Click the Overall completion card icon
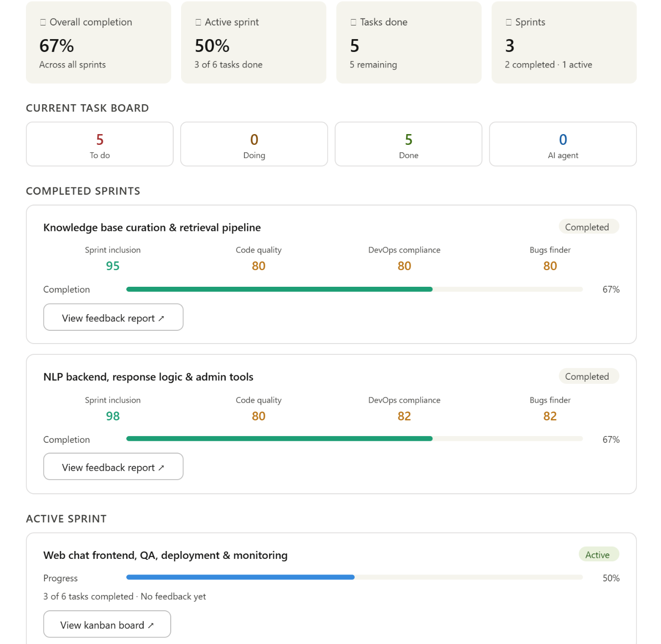The height and width of the screenshot is (644, 661). click(x=43, y=23)
